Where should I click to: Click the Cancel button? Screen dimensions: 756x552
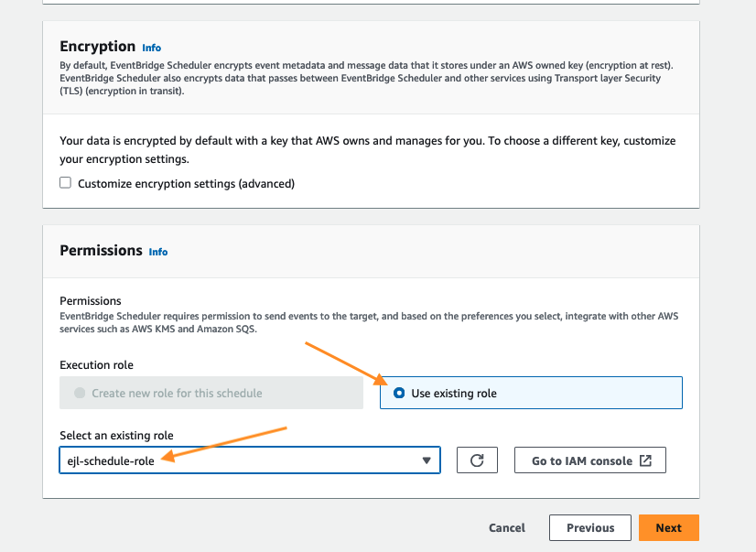[507, 527]
